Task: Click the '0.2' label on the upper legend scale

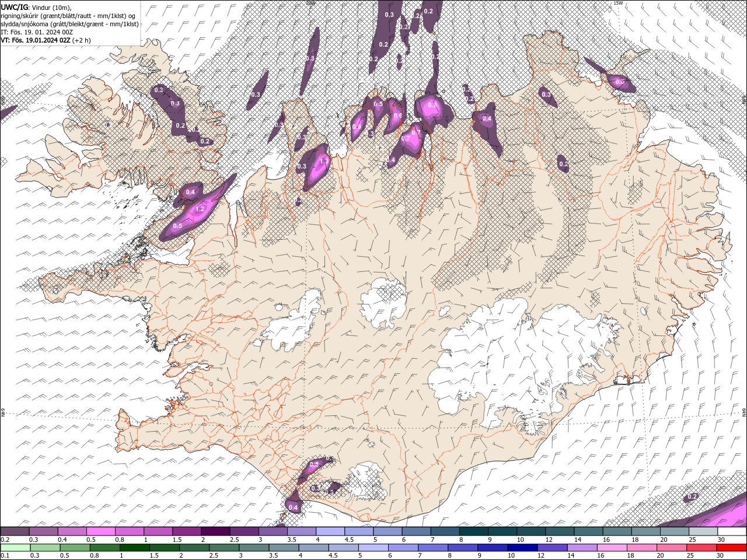Action: [5, 540]
